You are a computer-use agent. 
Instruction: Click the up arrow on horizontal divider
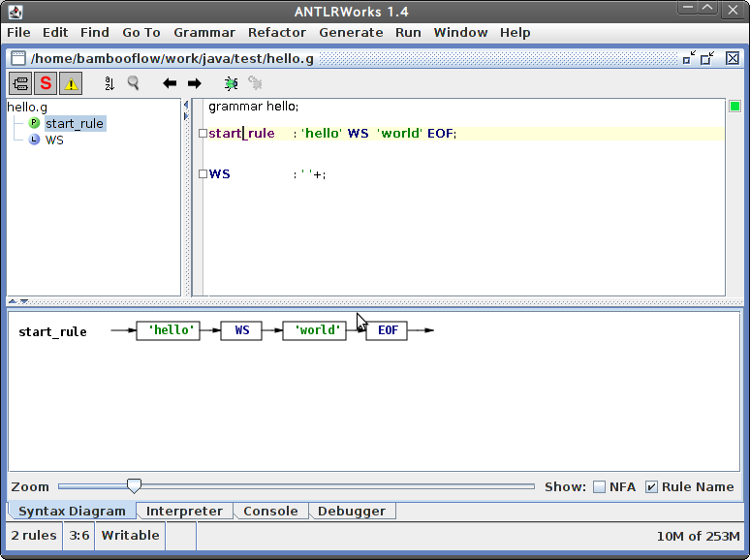point(13,301)
